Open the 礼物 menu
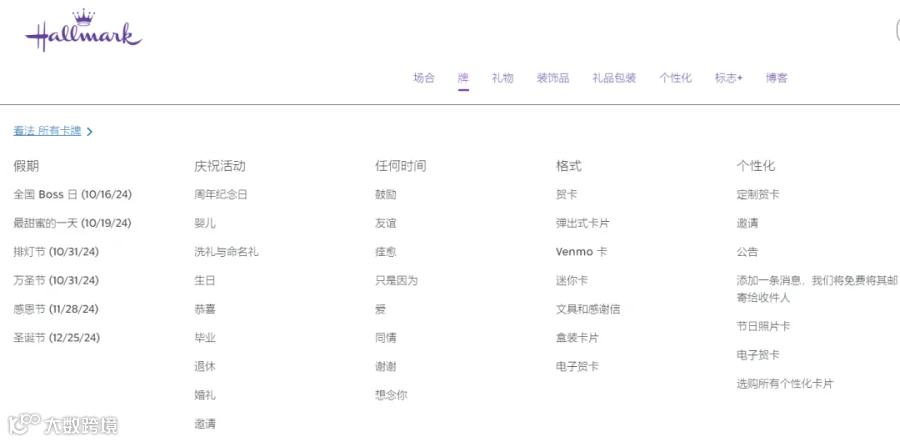Image resolution: width=900 pixels, height=442 pixels. [502, 78]
